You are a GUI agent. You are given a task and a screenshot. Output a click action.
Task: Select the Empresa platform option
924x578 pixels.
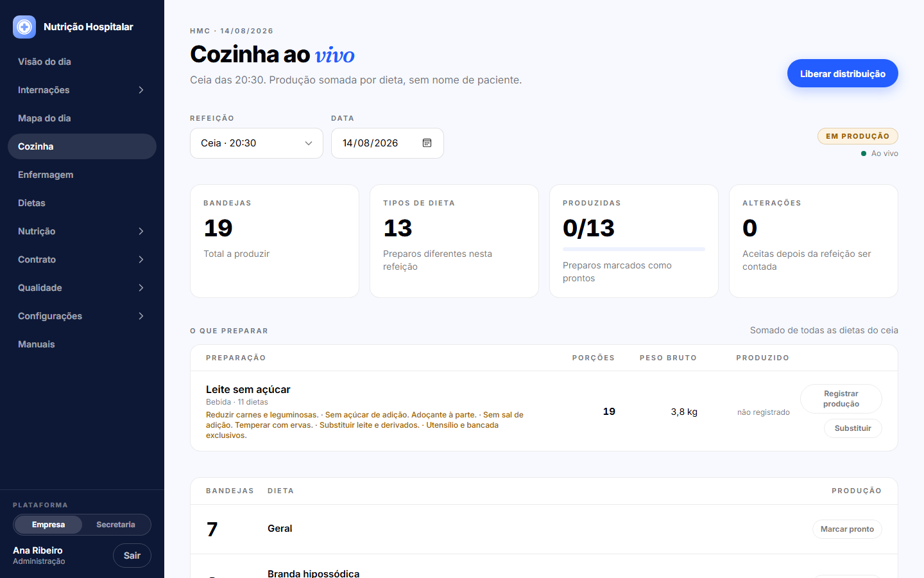[49, 525]
